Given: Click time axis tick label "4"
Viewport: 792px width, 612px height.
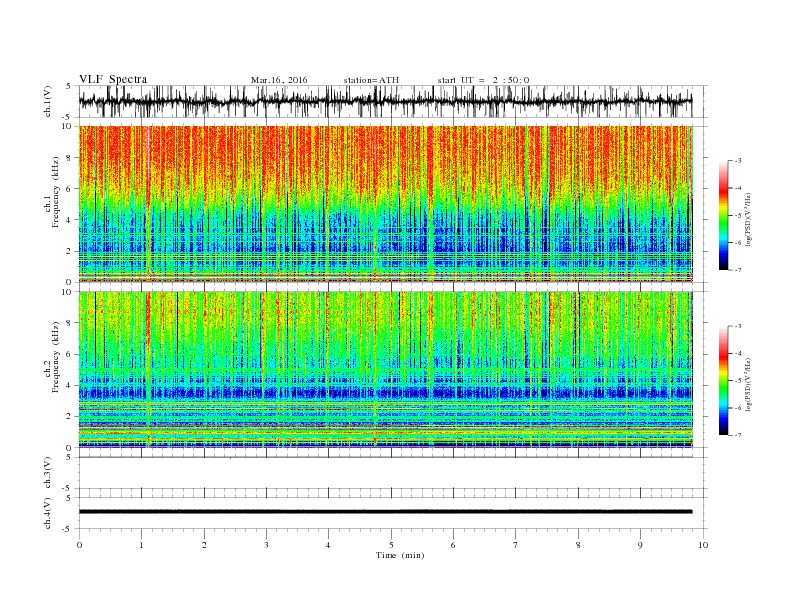Looking at the screenshot, I should coord(328,545).
